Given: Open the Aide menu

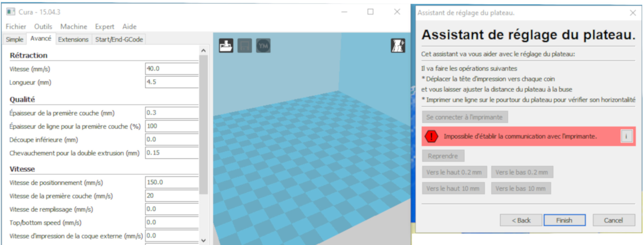Looking at the screenshot, I should 129,27.
